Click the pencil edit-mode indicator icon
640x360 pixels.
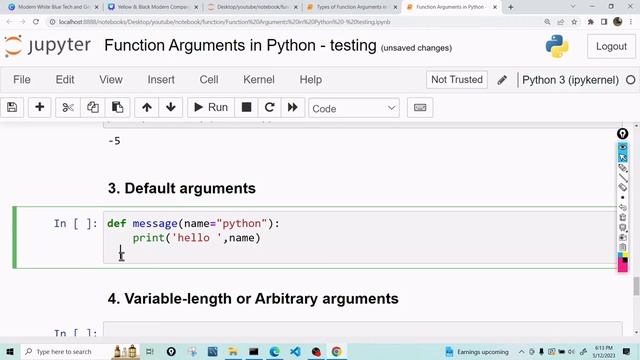(502, 80)
